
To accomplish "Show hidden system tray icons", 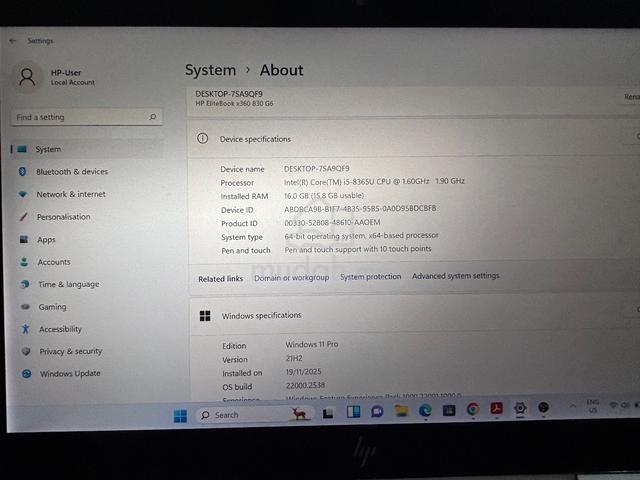I will (573, 406).
